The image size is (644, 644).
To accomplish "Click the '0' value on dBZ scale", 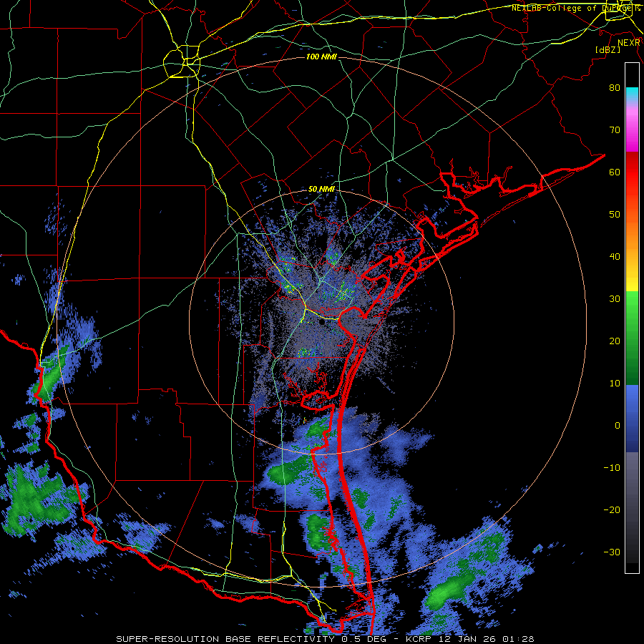I will 618,426.
